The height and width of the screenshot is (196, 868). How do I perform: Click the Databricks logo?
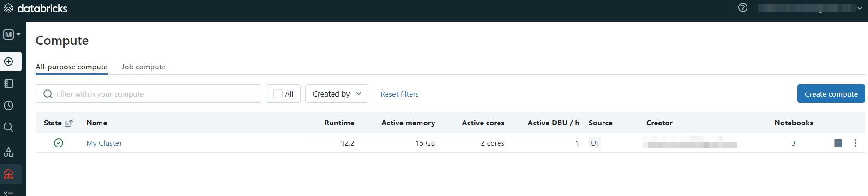pos(35,8)
